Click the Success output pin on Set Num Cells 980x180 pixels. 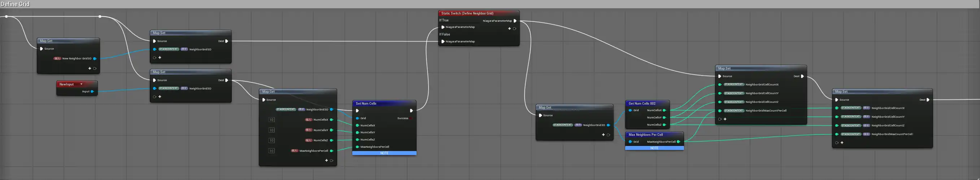[x=411, y=118]
